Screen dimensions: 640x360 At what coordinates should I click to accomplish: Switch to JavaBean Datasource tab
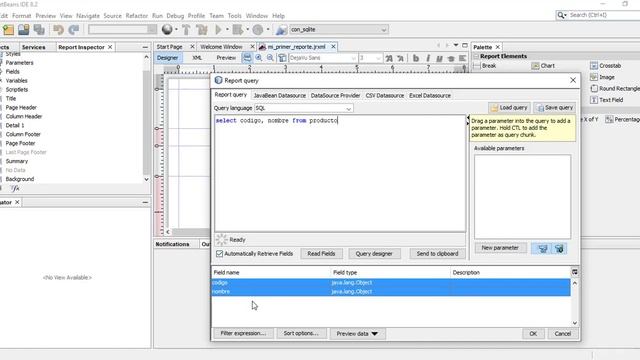click(x=280, y=96)
